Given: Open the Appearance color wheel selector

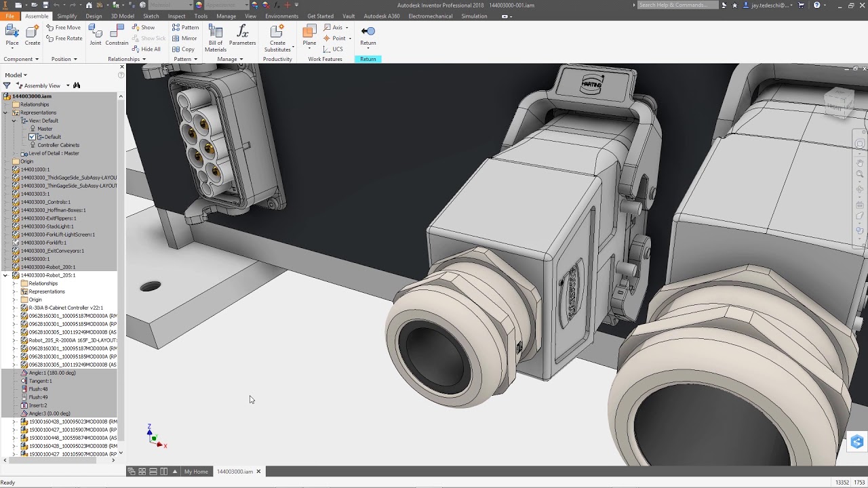Looking at the screenshot, I should click(199, 5).
